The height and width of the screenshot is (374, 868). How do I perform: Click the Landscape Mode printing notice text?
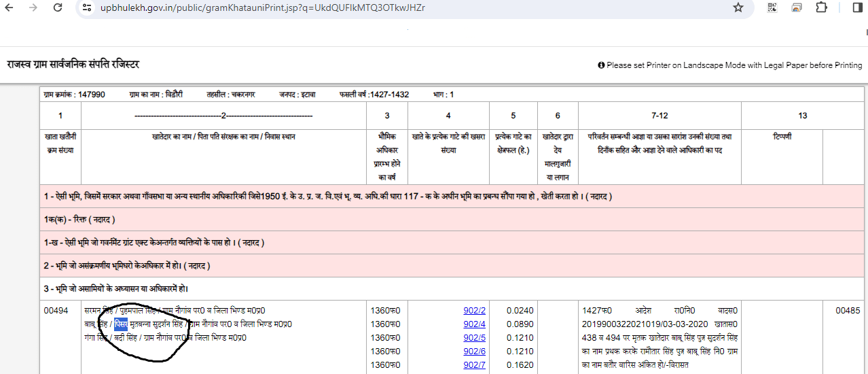point(734,65)
